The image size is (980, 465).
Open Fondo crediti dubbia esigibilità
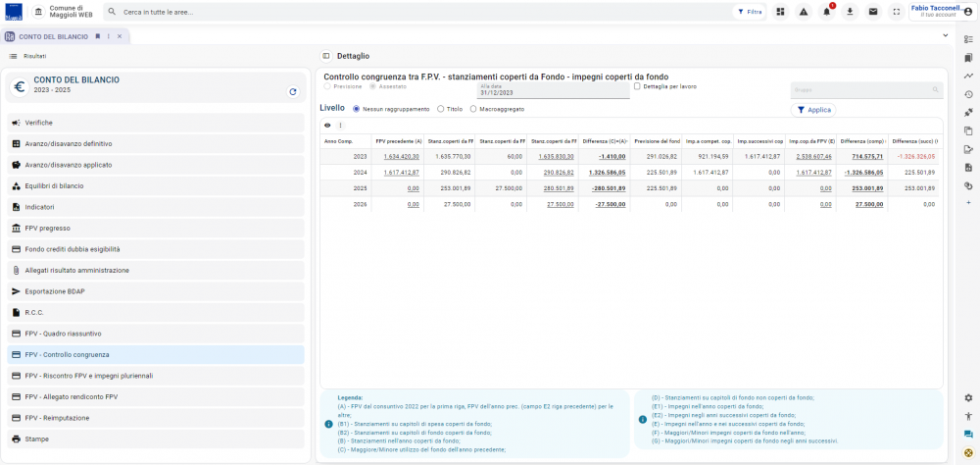[156, 249]
